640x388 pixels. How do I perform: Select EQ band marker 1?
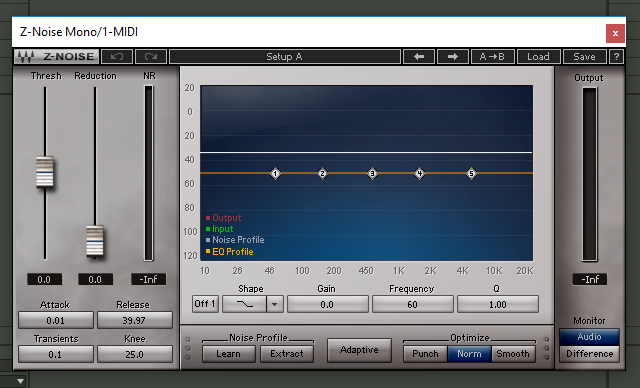[275, 174]
